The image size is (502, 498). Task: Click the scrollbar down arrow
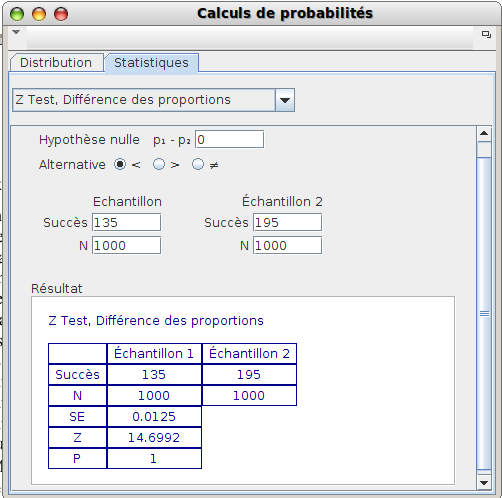click(484, 482)
